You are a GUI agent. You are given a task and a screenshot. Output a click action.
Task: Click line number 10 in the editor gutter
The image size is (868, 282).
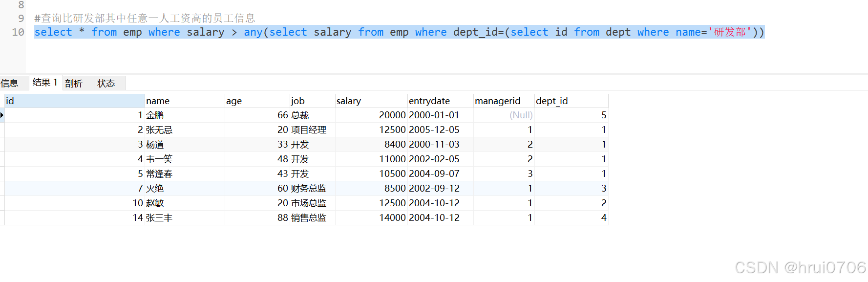[18, 32]
